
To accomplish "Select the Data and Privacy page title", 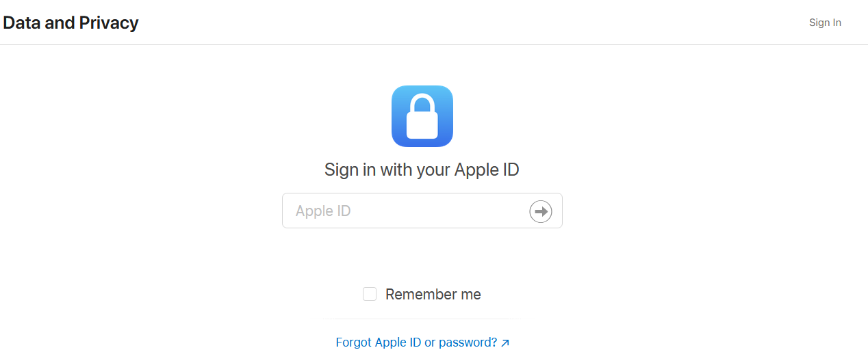I will click(x=71, y=23).
